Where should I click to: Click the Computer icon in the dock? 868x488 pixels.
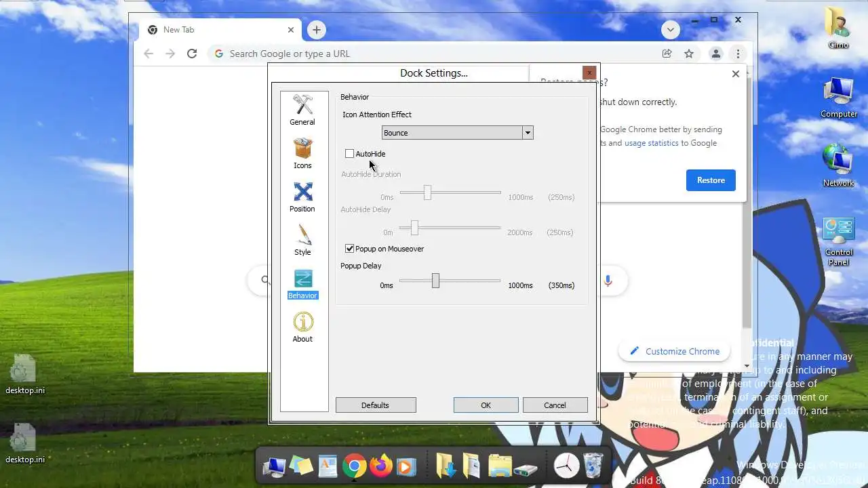tap(275, 467)
